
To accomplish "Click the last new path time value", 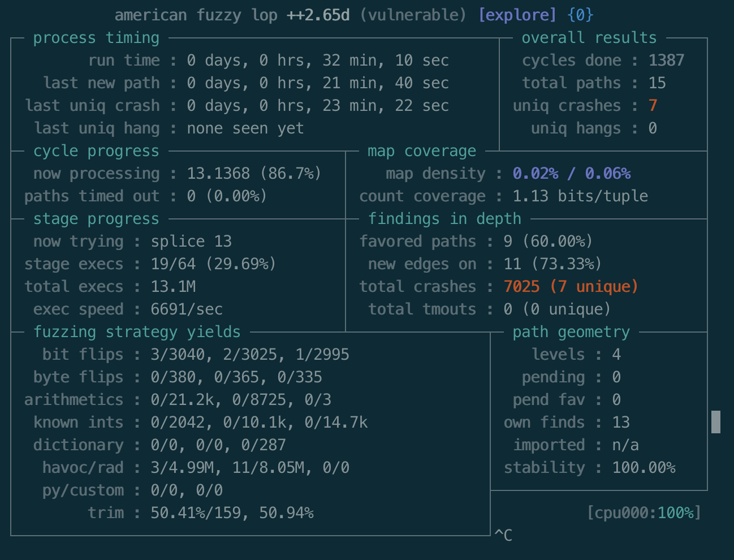I will coord(318,83).
